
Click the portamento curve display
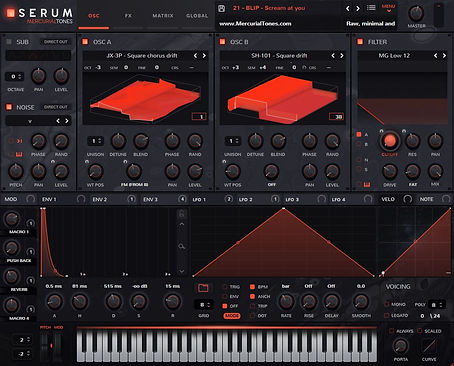(429, 347)
